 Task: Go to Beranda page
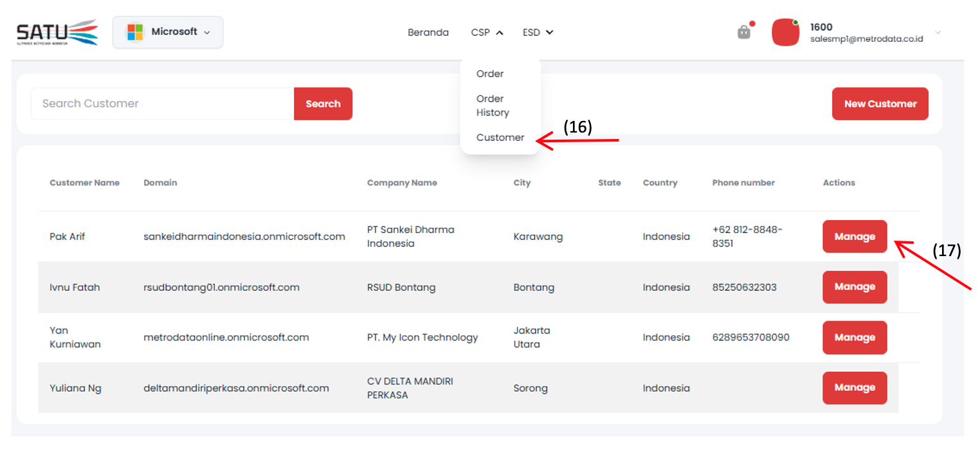(x=428, y=32)
